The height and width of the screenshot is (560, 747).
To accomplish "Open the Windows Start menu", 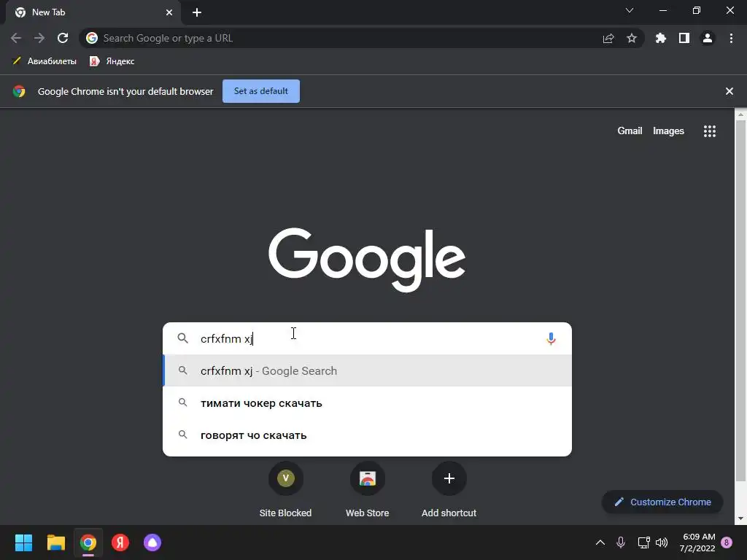I will 23,542.
